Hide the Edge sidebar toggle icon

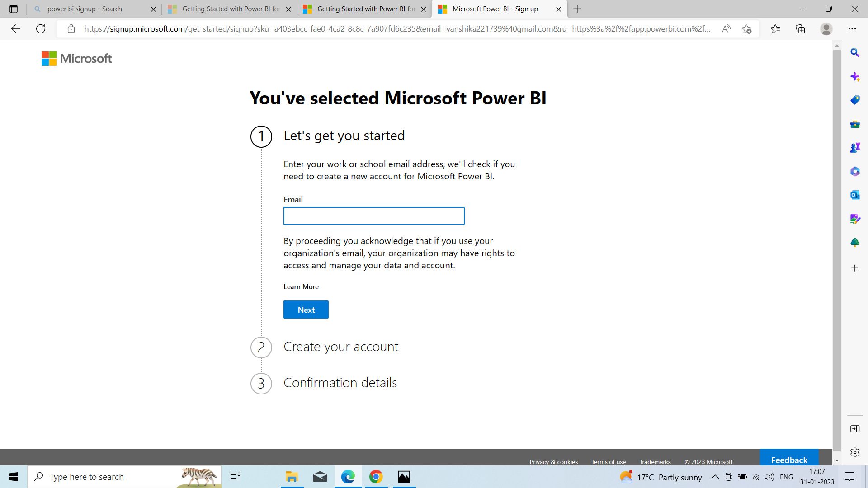(854, 429)
